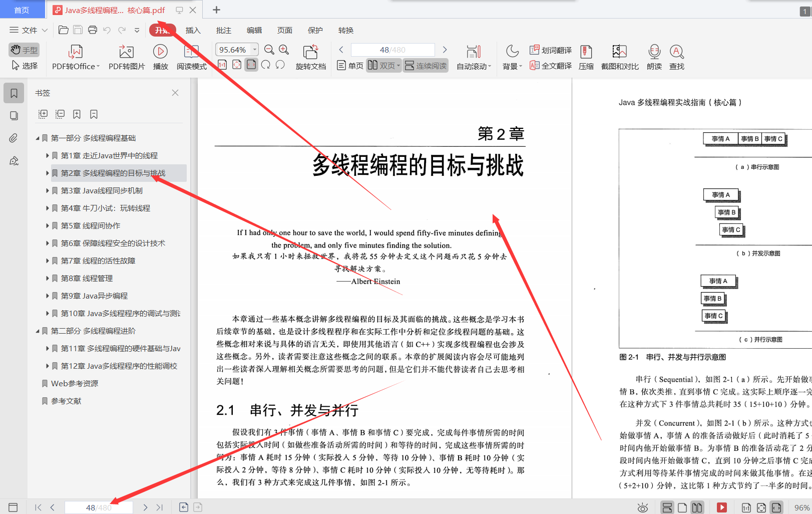Open 全文翻译 full text translation
The width and height of the screenshot is (812, 514).
[551, 66]
